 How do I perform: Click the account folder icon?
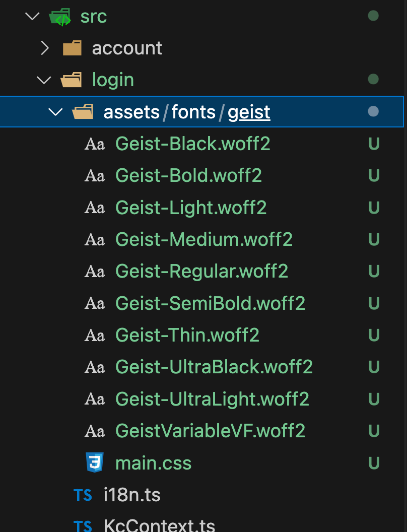(x=72, y=48)
